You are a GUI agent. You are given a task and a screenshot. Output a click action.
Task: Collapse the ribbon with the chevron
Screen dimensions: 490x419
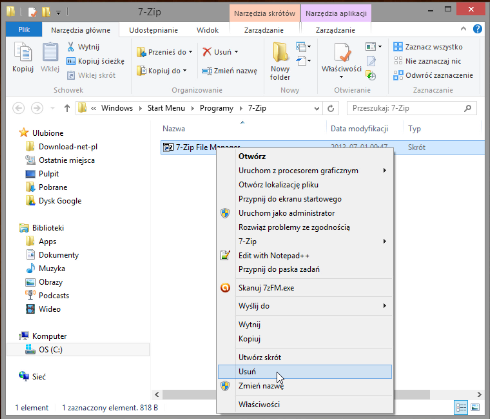coord(463,29)
